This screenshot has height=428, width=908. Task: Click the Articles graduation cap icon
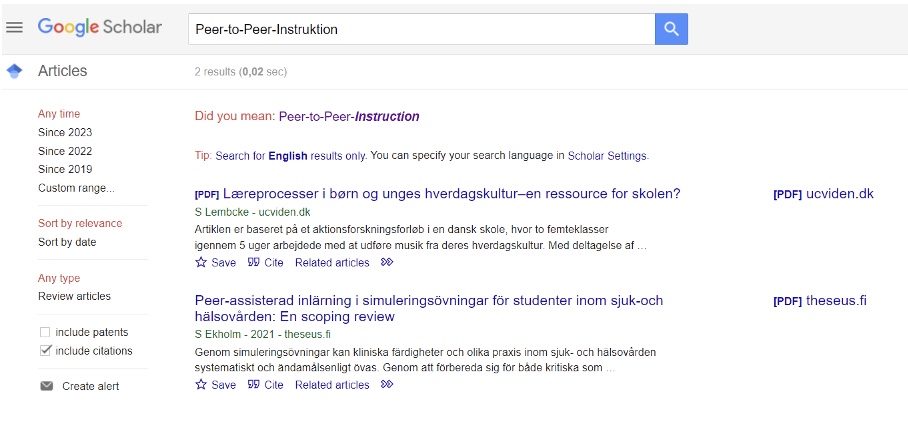(14, 71)
